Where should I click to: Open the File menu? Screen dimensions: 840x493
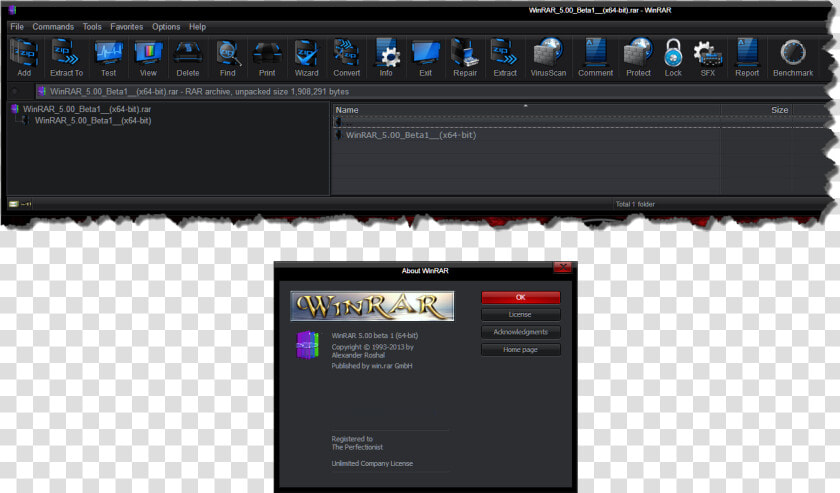point(17,27)
